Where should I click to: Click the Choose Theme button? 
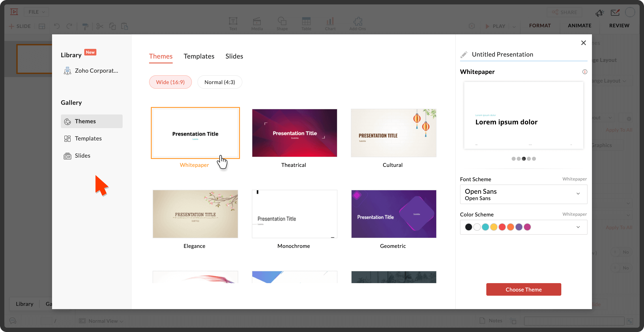(523, 290)
